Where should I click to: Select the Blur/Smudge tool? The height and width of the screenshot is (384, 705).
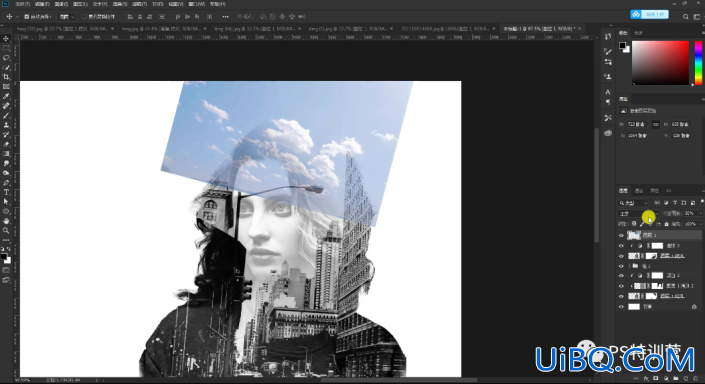click(x=6, y=163)
